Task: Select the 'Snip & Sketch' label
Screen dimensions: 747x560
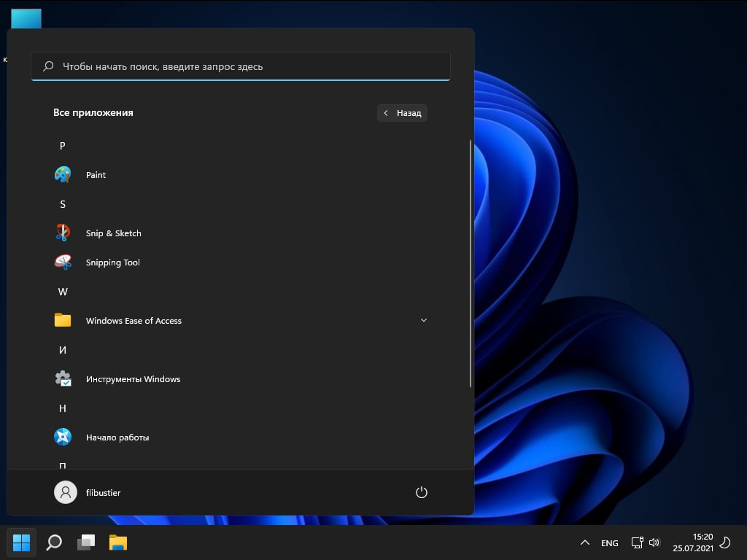Action: (x=113, y=233)
